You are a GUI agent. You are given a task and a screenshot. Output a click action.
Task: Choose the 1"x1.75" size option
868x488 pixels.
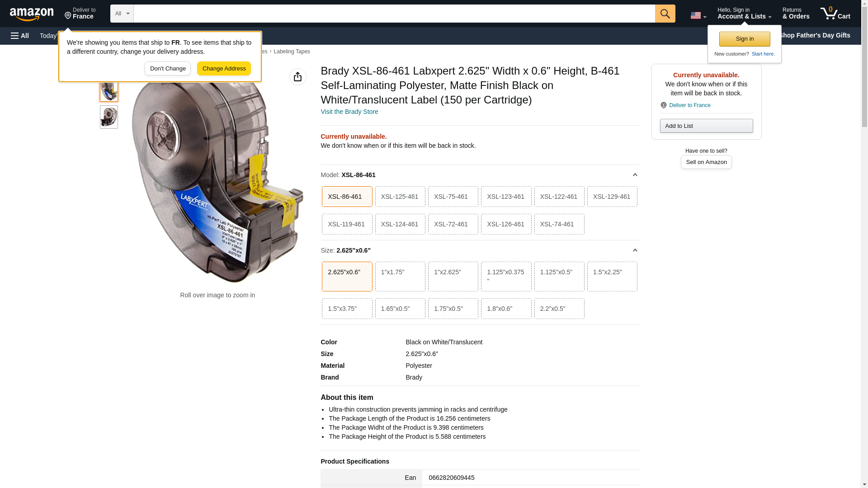pyautogui.click(x=400, y=276)
